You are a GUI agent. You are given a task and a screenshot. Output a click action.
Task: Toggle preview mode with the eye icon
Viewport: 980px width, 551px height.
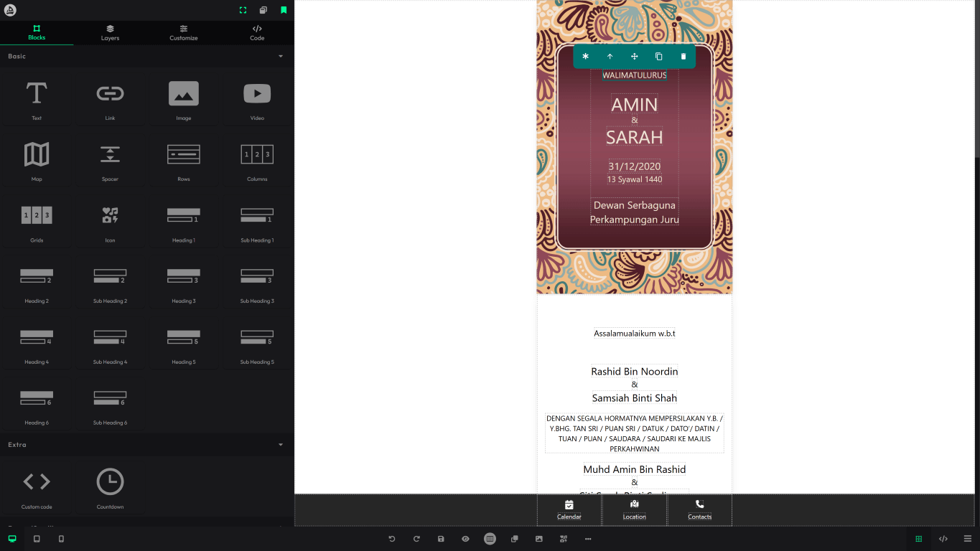pyautogui.click(x=465, y=539)
